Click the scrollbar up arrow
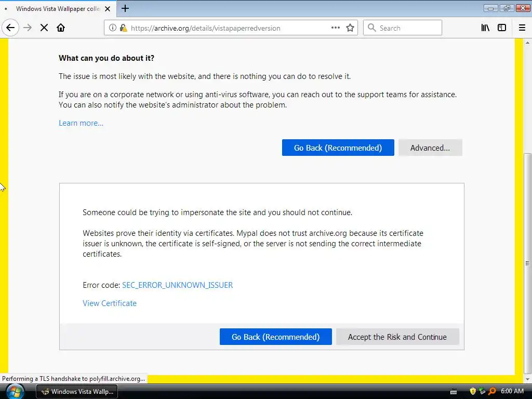 (x=527, y=43)
